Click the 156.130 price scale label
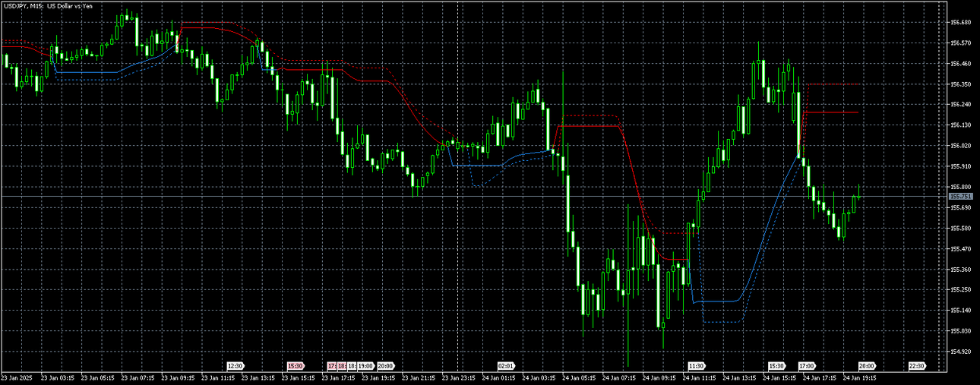The height and width of the screenshot is (385, 980). click(x=962, y=125)
